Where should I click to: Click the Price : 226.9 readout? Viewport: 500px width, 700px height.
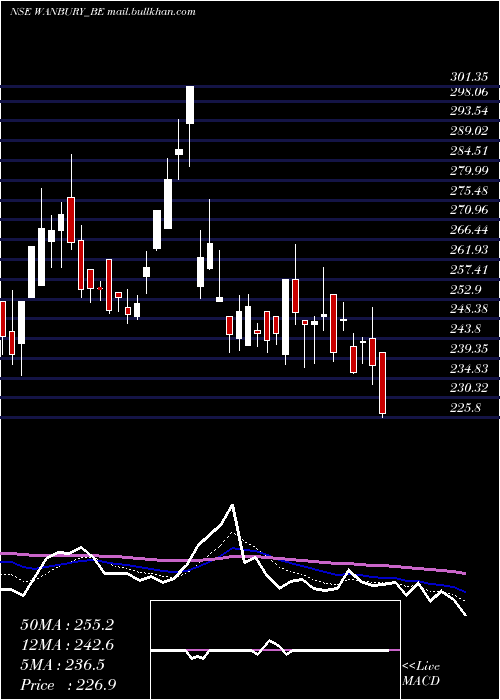pyautogui.click(x=68, y=685)
